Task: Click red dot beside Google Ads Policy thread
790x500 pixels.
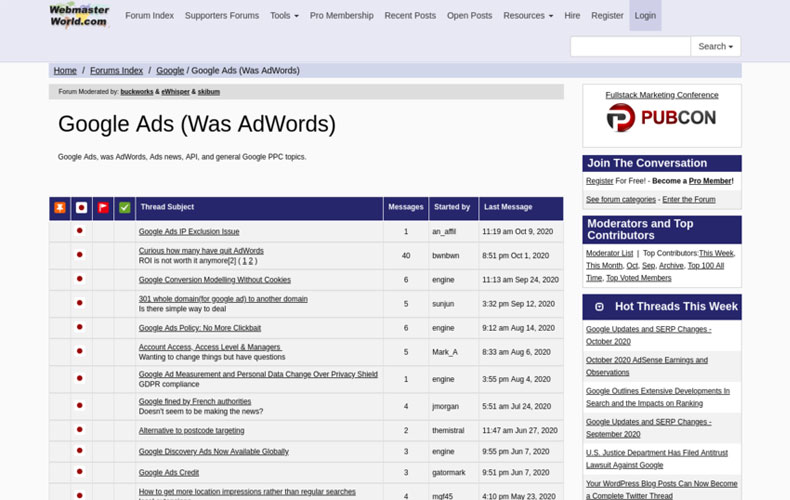Action: [x=80, y=327]
